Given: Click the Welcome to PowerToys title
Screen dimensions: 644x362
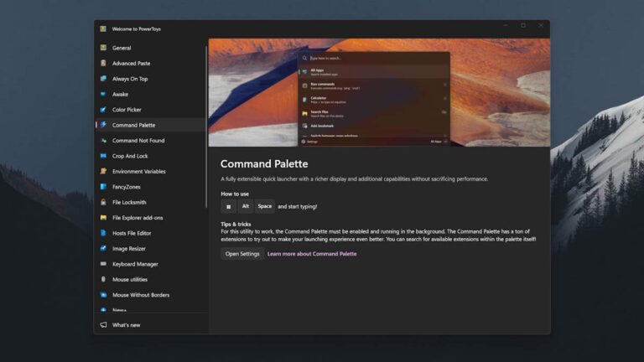Looking at the screenshot, I should point(137,29).
